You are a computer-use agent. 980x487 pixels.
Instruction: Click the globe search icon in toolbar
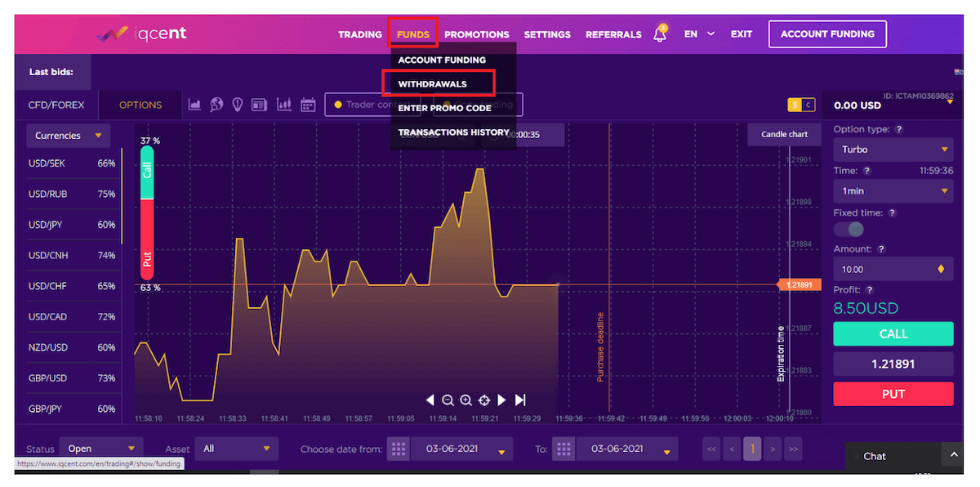pos(216,105)
